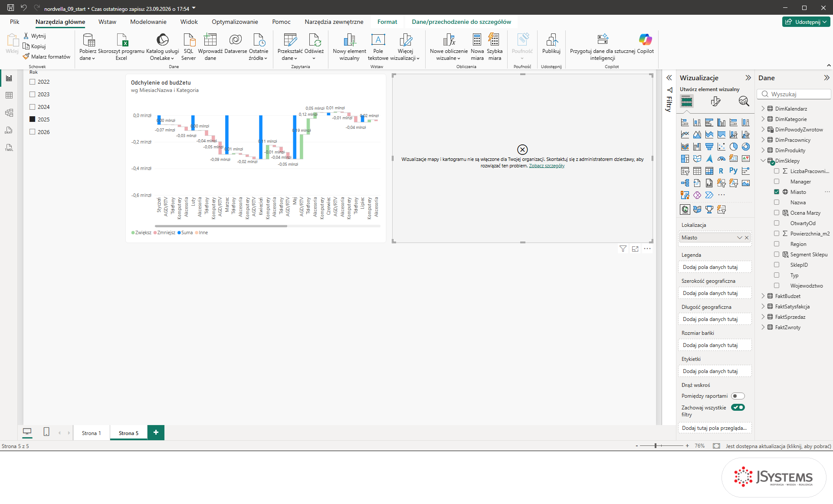The height and width of the screenshot is (504, 833).
Task: Uncheck the 2025 year slicer box
Action: click(32, 119)
